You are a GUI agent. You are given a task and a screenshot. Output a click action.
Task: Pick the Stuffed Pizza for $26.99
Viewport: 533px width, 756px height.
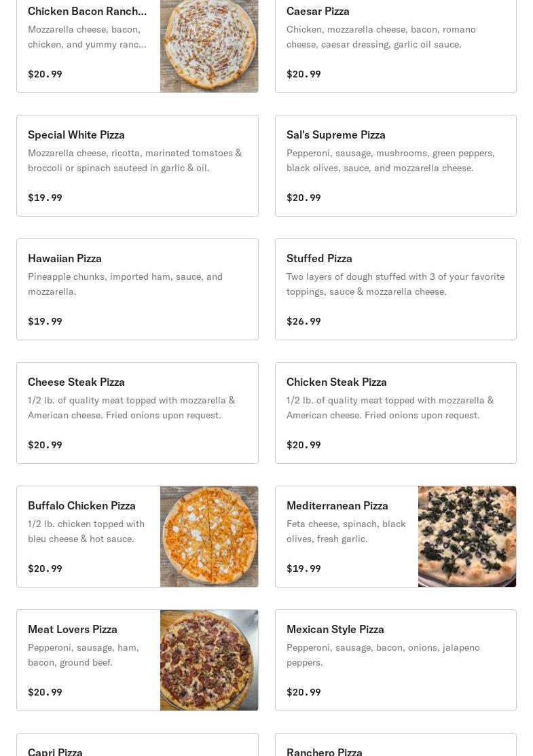[x=396, y=289]
